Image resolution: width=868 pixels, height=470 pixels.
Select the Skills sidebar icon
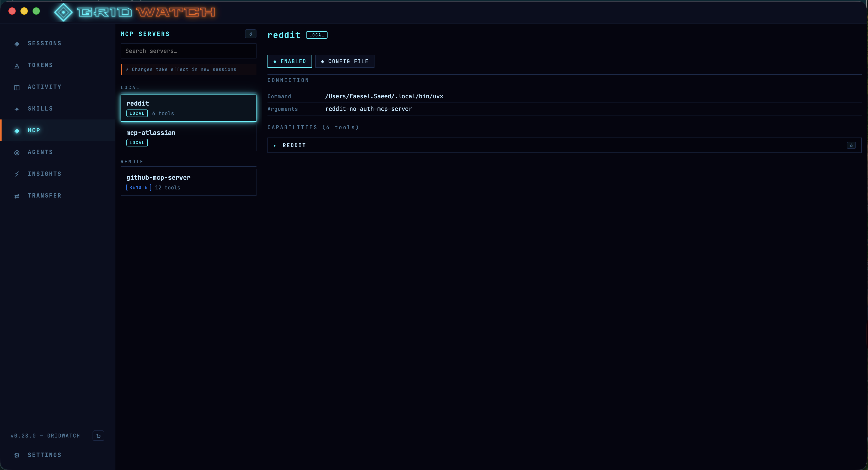click(x=17, y=108)
